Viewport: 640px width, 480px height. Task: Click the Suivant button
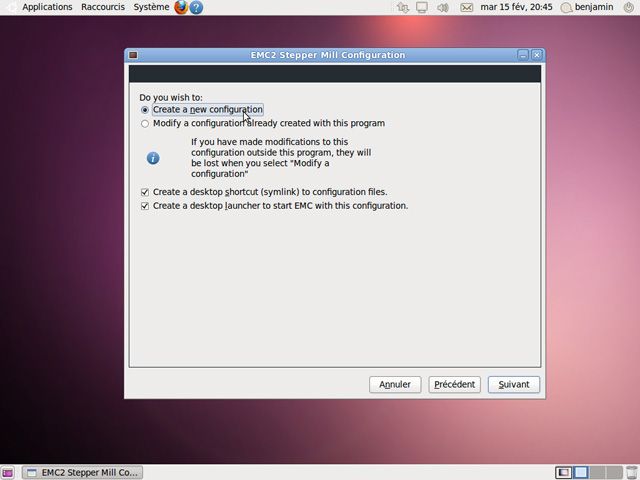point(514,384)
